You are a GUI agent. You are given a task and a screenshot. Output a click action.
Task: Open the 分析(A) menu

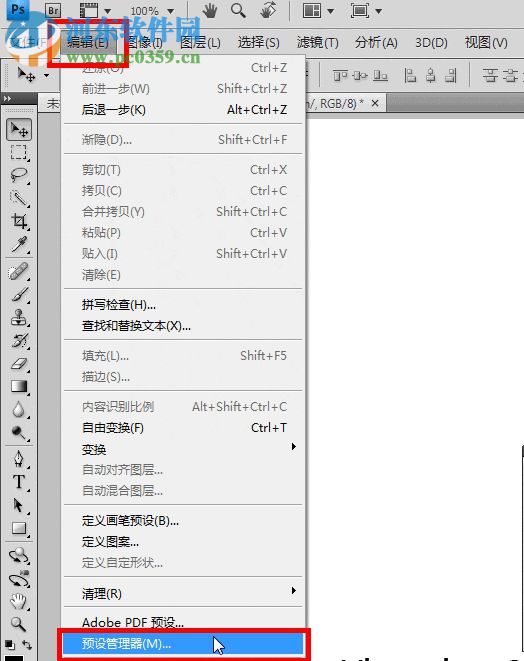[x=376, y=43]
